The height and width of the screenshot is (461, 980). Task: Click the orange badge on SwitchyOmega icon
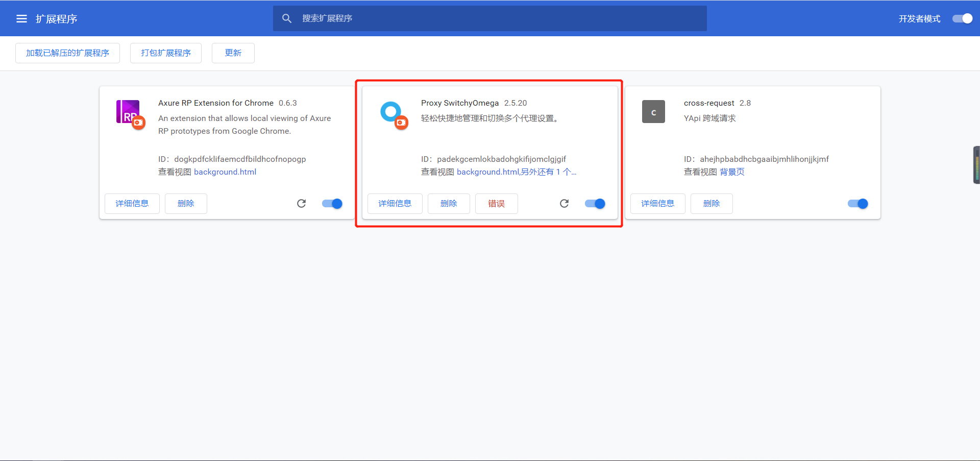coord(402,123)
